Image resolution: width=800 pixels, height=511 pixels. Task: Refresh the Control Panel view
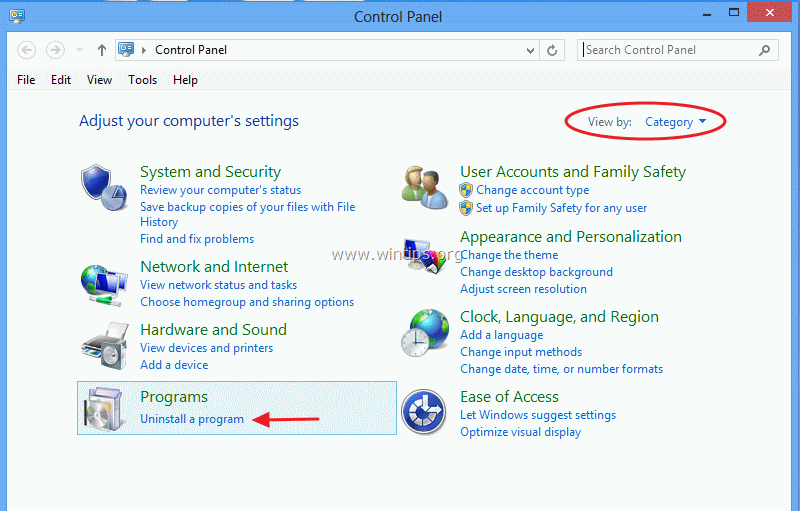pos(552,50)
